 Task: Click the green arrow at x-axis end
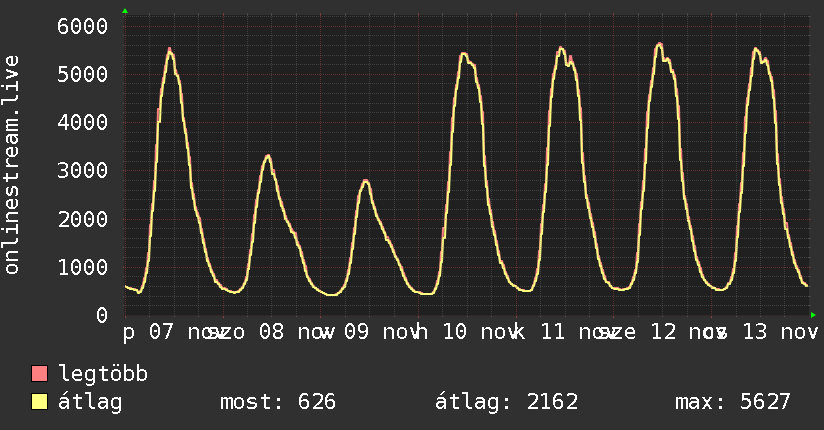813,315
